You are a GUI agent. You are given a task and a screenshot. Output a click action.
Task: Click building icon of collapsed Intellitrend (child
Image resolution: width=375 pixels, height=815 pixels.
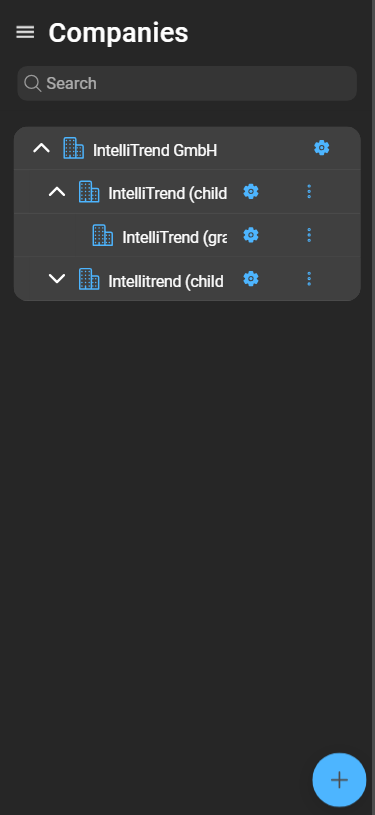(x=89, y=279)
